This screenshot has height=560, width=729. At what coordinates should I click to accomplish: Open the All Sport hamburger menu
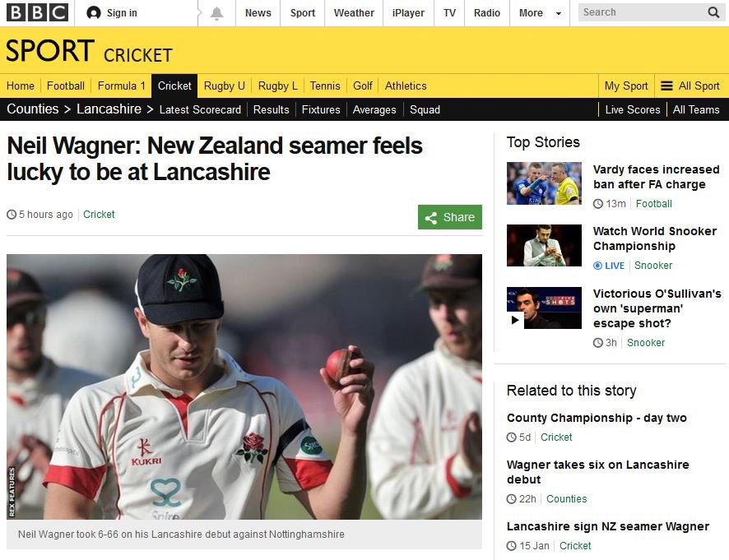pyautogui.click(x=666, y=86)
